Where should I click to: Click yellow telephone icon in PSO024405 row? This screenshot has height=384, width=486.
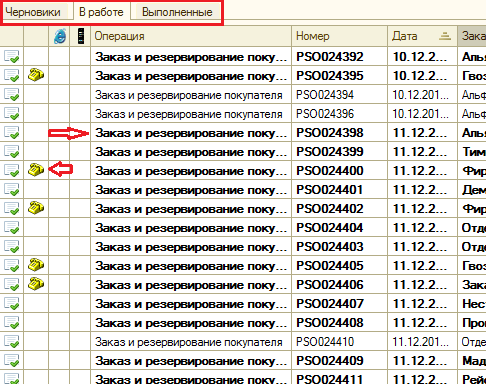pyautogui.click(x=36, y=265)
